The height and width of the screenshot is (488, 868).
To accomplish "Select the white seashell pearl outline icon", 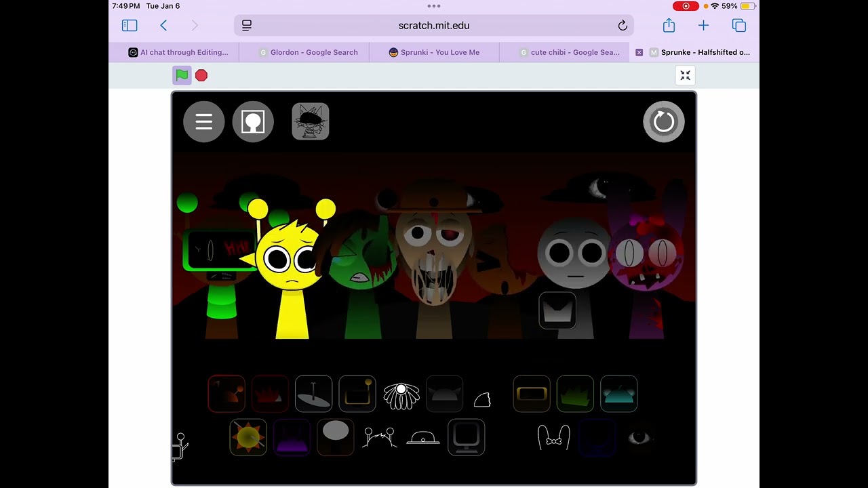I will 401,396.
